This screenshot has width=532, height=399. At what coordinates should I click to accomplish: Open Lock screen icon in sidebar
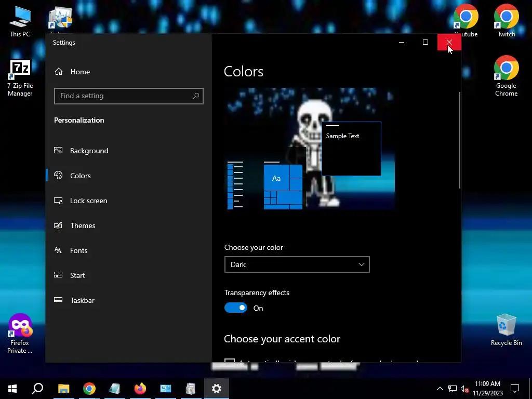point(58,201)
